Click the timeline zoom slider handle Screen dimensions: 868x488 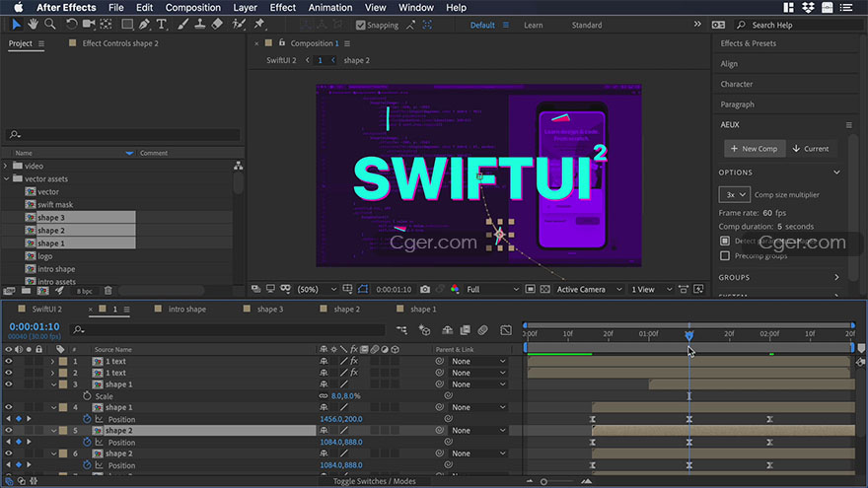point(543,482)
